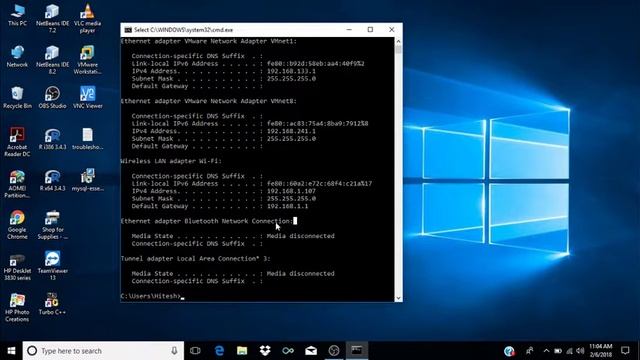
Task: Open the infinity-symbol app on taskbar
Action: coord(288,351)
